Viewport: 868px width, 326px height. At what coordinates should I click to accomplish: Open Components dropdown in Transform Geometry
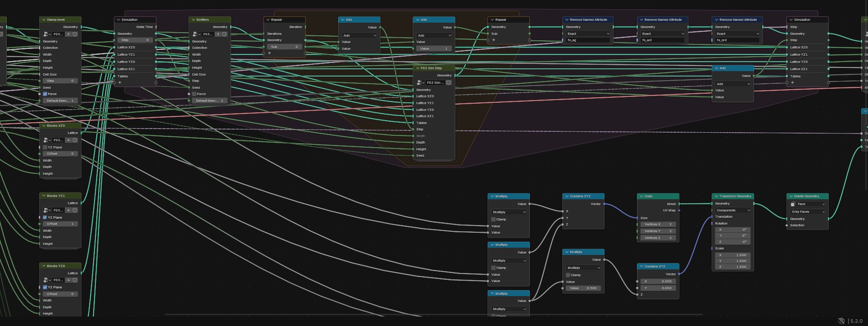tap(733, 211)
